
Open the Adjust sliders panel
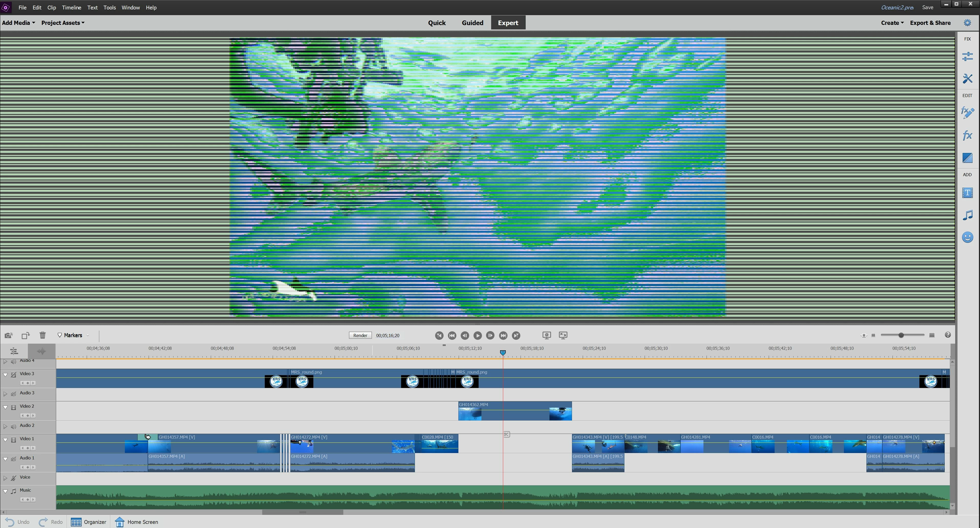pyautogui.click(x=967, y=56)
